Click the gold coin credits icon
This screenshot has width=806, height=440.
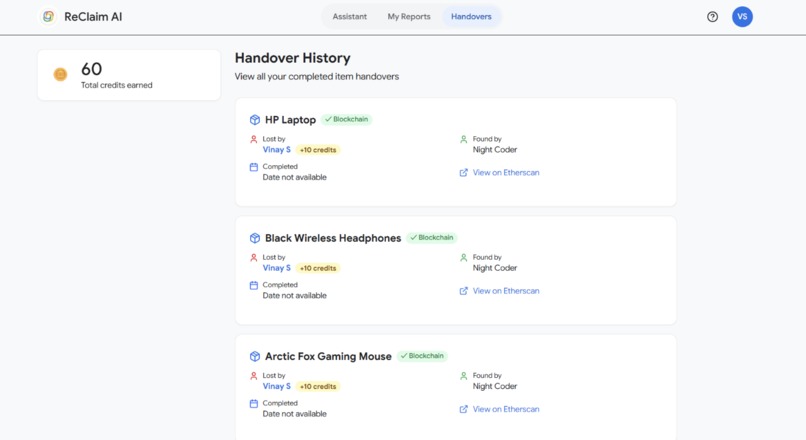[x=60, y=75]
